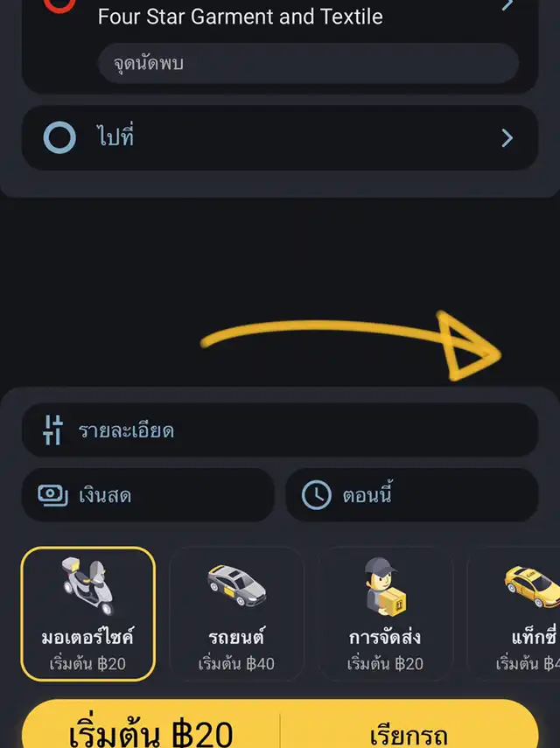Select the grey car icon
560x748 pixels.
coord(235,584)
